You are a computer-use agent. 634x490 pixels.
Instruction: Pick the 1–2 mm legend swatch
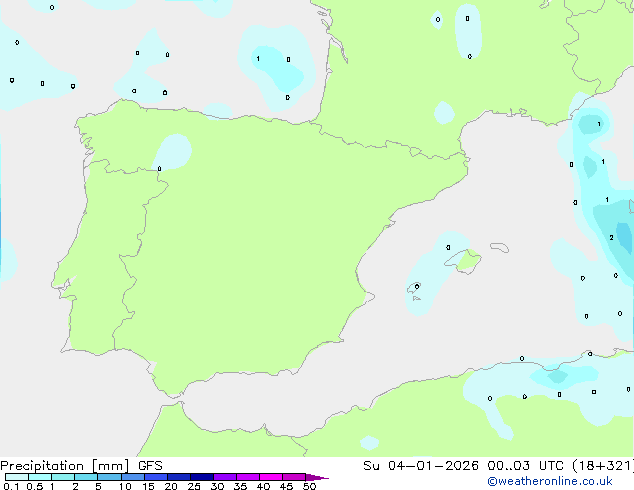[63, 477]
